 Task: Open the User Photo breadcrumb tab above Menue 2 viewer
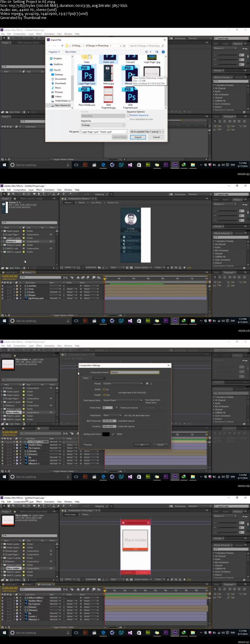[96, 202]
